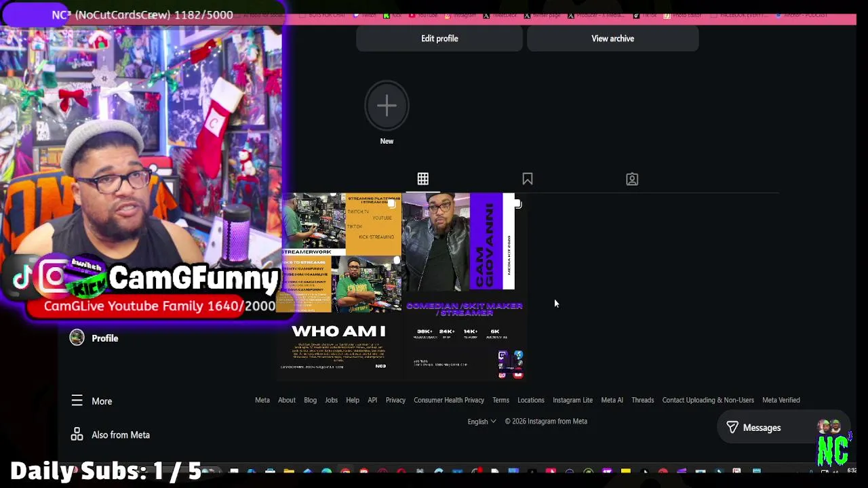Open the WHO AM I post

[x=338, y=347]
